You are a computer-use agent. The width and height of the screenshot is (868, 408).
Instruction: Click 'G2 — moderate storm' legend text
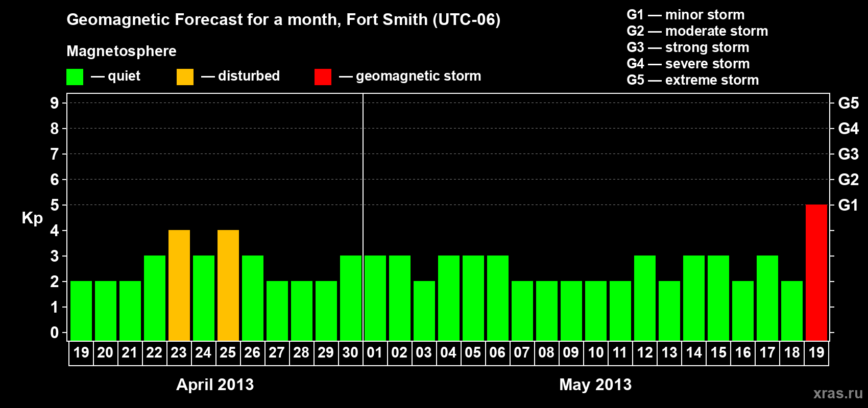[697, 31]
